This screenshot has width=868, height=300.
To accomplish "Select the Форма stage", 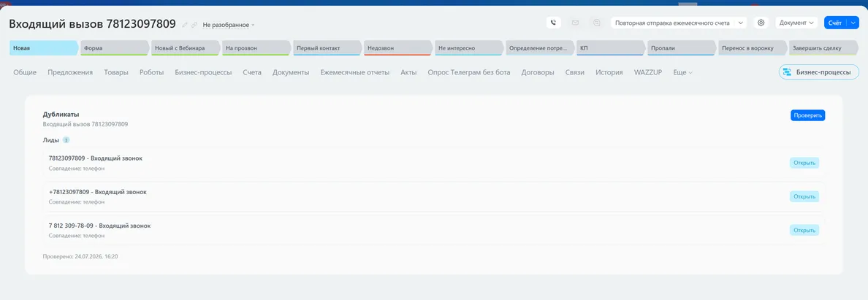I will 115,48.
